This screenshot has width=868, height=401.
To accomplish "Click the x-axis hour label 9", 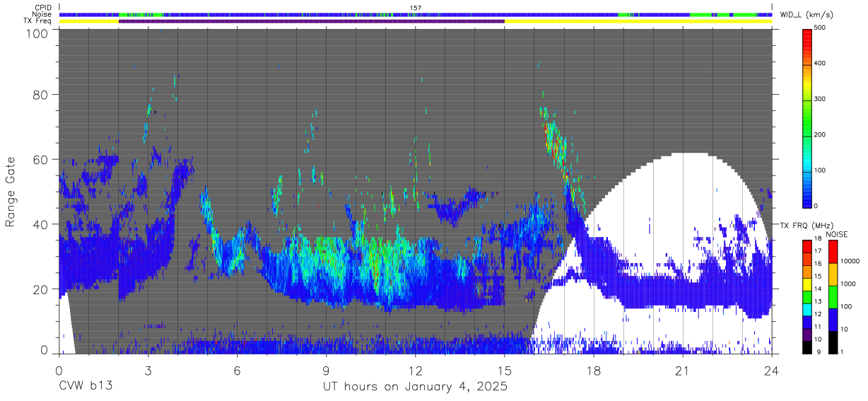I will tap(326, 370).
